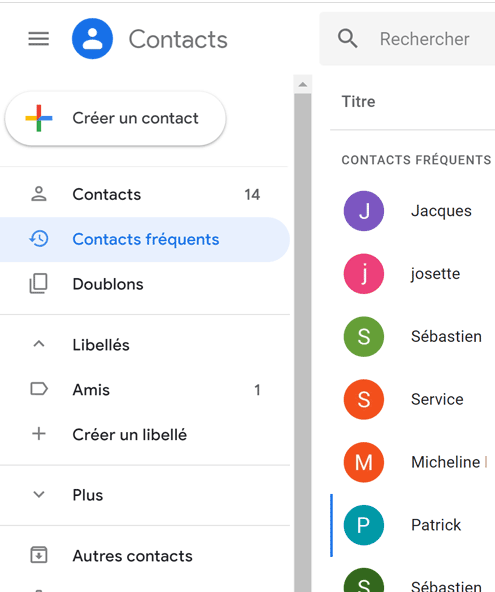Click the Doublons duplicate icon
This screenshot has width=495, height=592.
click(39, 284)
